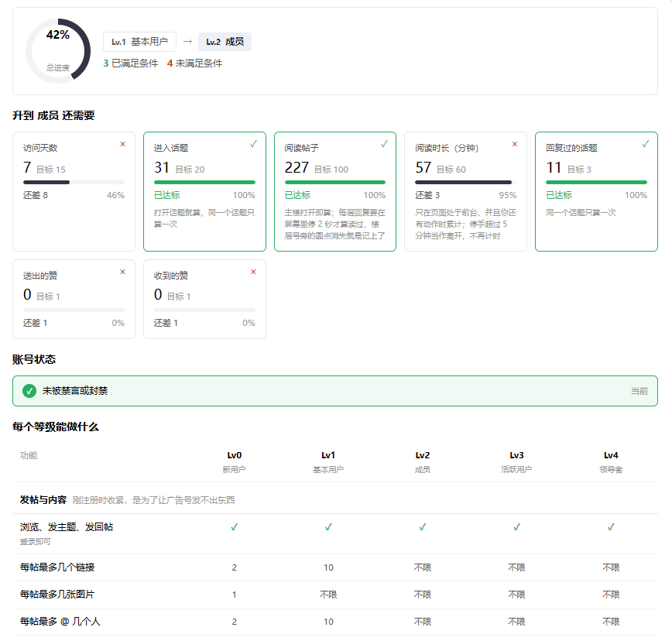Click the 进入话题 green progress bar
This screenshot has width=672, height=641.
pyautogui.click(x=204, y=183)
